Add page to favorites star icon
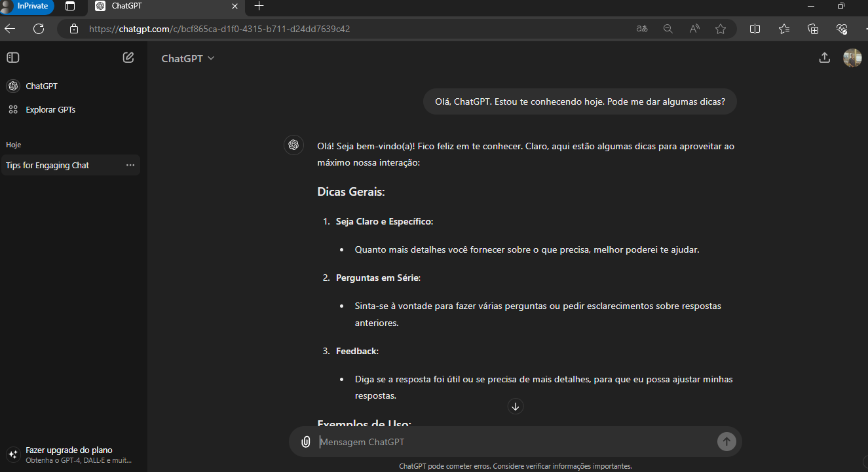The image size is (868, 472). tap(721, 29)
